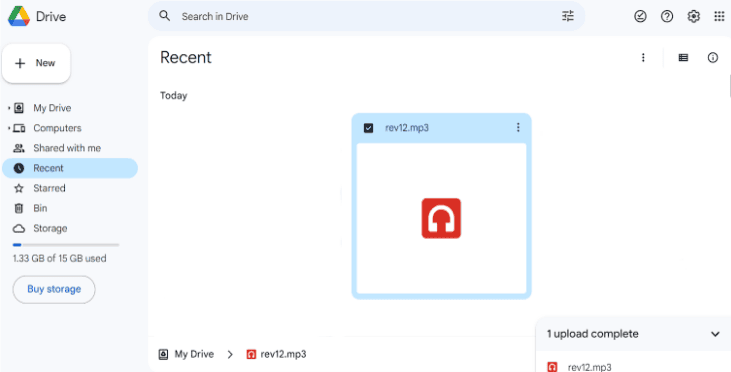731x372 pixels.
Task: Show the details info panel
Action: 712,57
